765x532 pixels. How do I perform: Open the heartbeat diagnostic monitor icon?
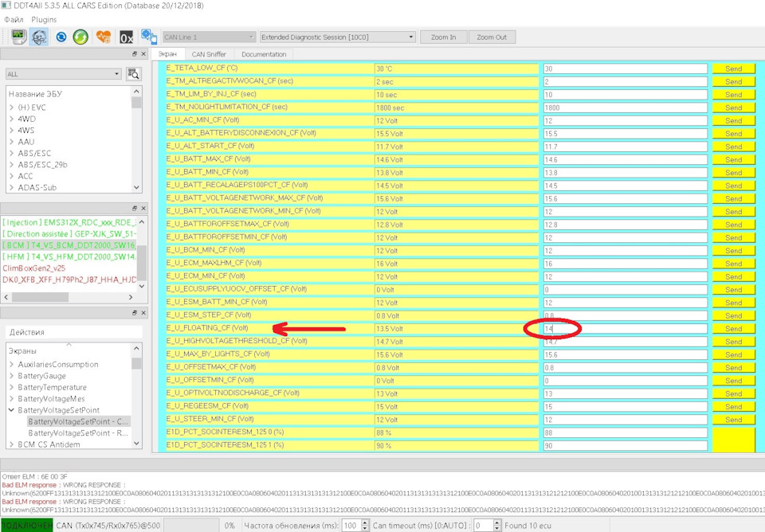point(101,37)
